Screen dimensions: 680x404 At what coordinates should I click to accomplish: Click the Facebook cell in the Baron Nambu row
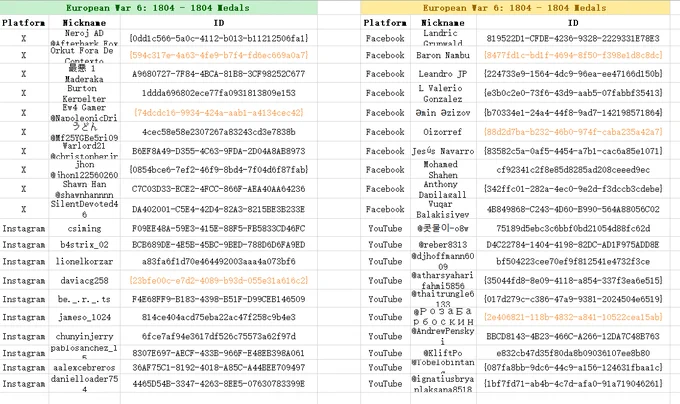[385, 55]
